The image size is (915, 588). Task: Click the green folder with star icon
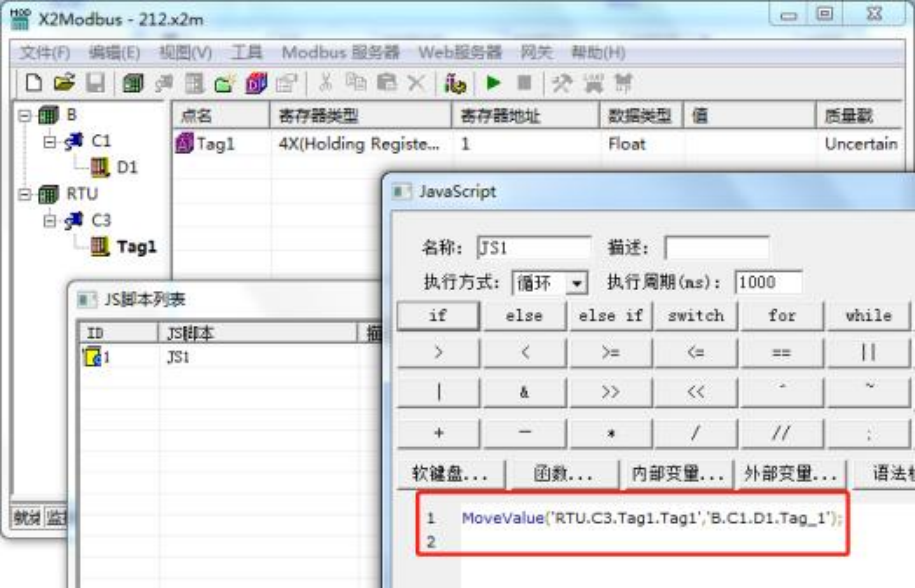[x=225, y=84]
